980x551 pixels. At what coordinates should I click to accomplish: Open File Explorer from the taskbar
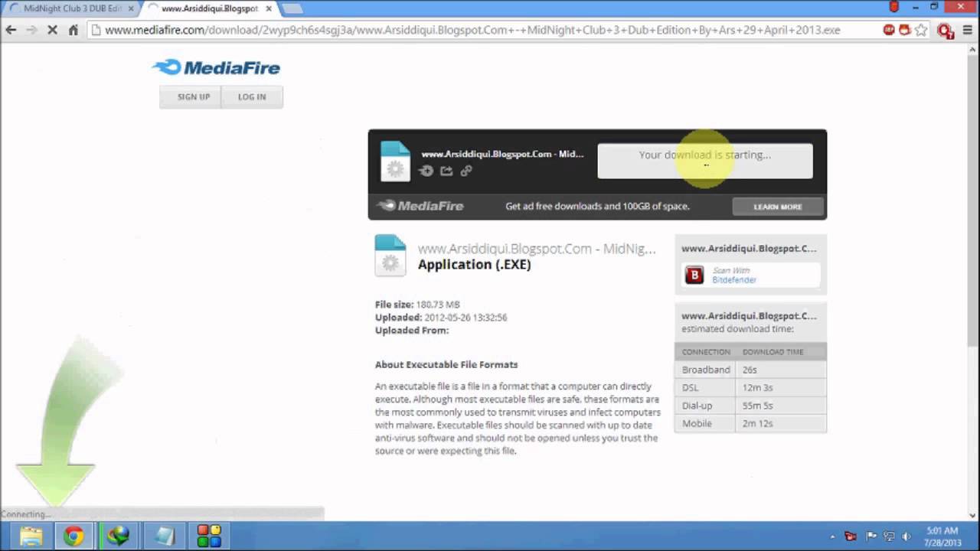tap(31, 536)
